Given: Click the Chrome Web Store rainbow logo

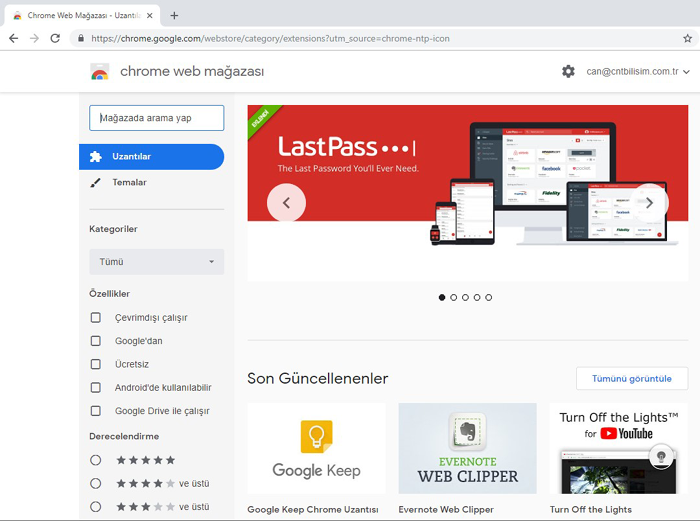Looking at the screenshot, I should tap(100, 71).
